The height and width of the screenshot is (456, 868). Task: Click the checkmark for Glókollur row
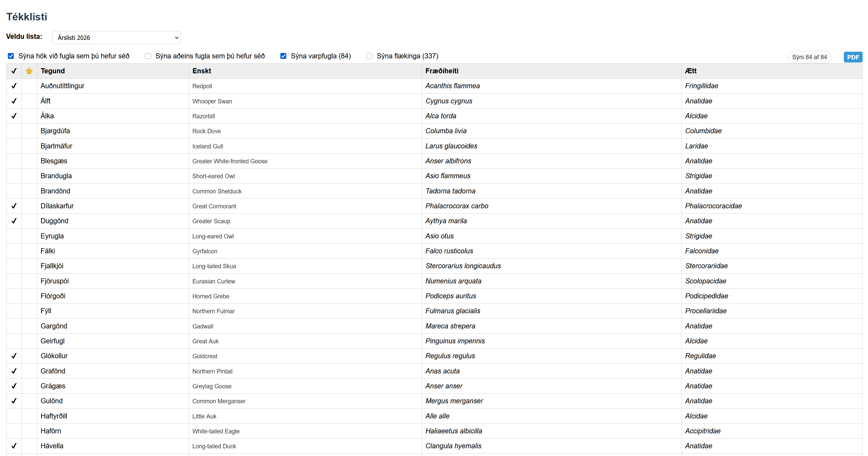(x=14, y=356)
